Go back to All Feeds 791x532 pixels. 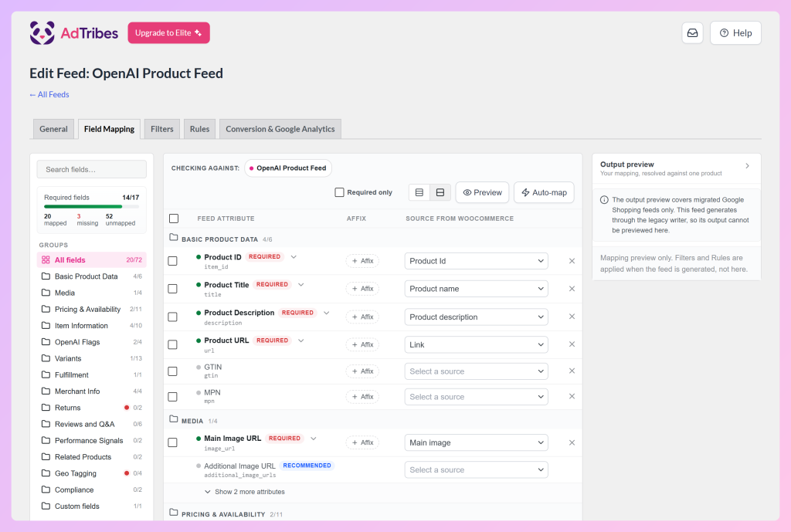click(x=49, y=94)
